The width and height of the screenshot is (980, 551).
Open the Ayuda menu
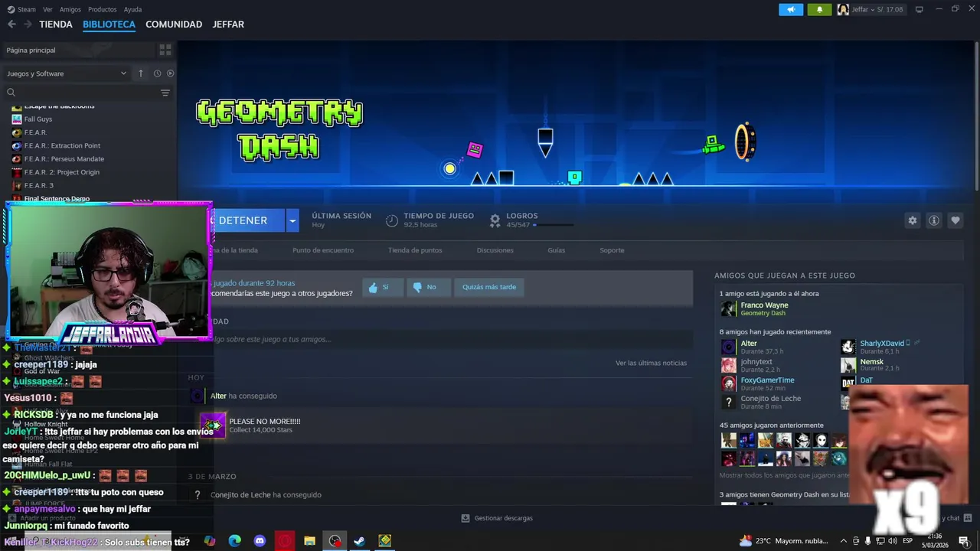tap(132, 9)
